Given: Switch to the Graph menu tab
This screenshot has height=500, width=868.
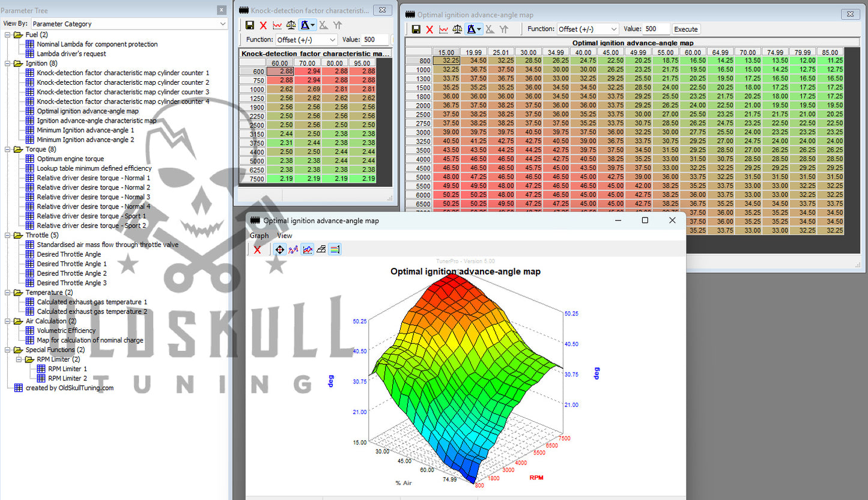Looking at the screenshot, I should (x=259, y=236).
